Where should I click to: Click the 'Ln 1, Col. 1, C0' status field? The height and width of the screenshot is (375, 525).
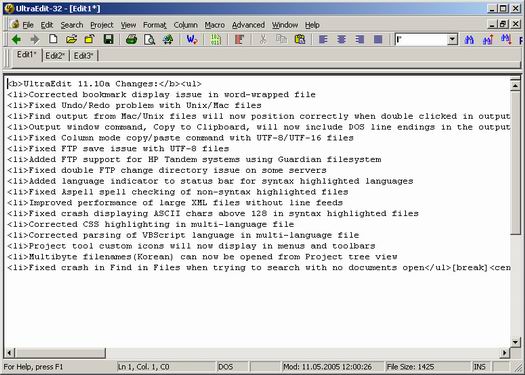(166, 367)
